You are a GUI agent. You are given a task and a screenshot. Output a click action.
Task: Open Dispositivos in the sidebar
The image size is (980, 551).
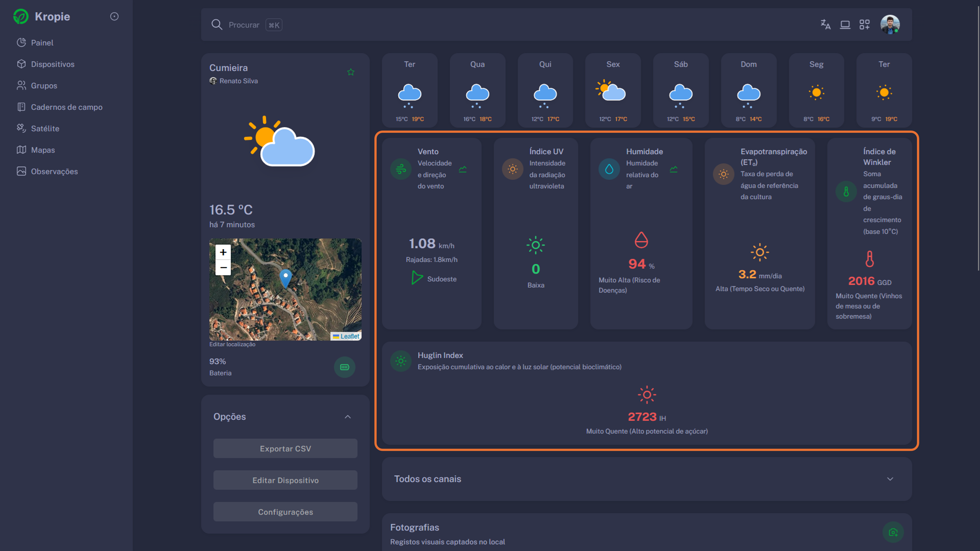(53, 64)
